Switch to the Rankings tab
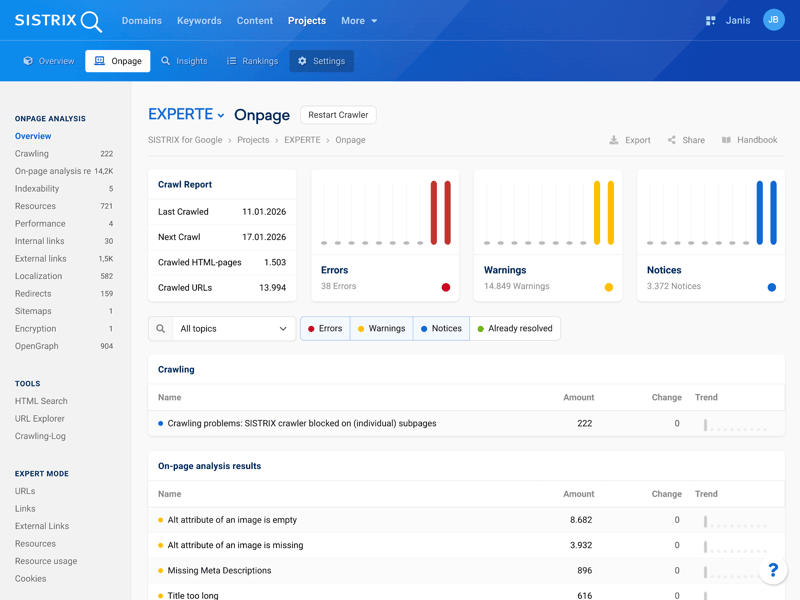The image size is (800, 600). pyautogui.click(x=252, y=61)
